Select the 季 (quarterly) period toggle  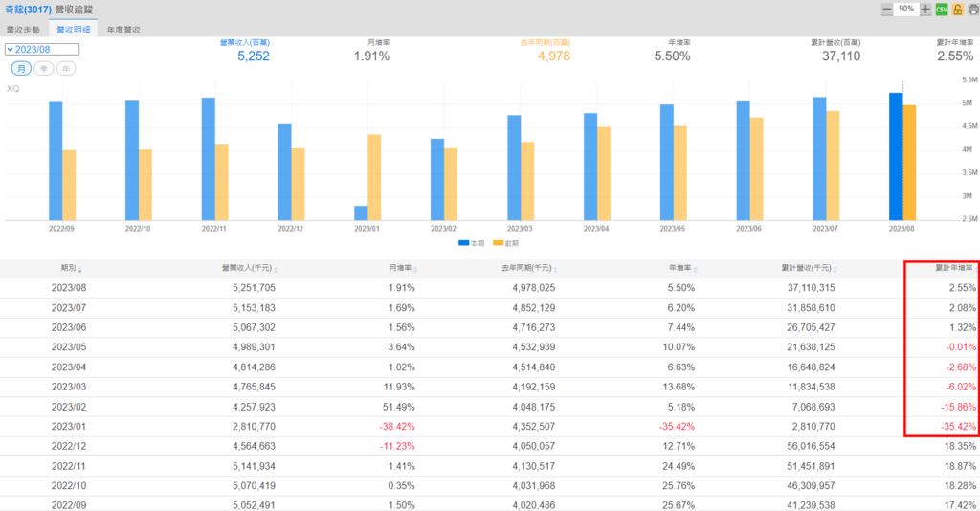pyautogui.click(x=44, y=68)
